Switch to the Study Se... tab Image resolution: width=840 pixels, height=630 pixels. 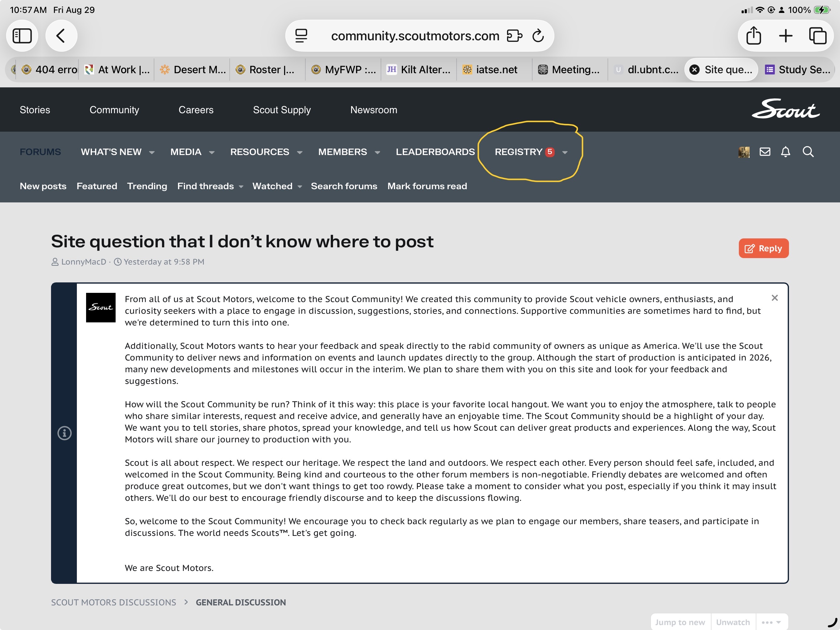[797, 70]
